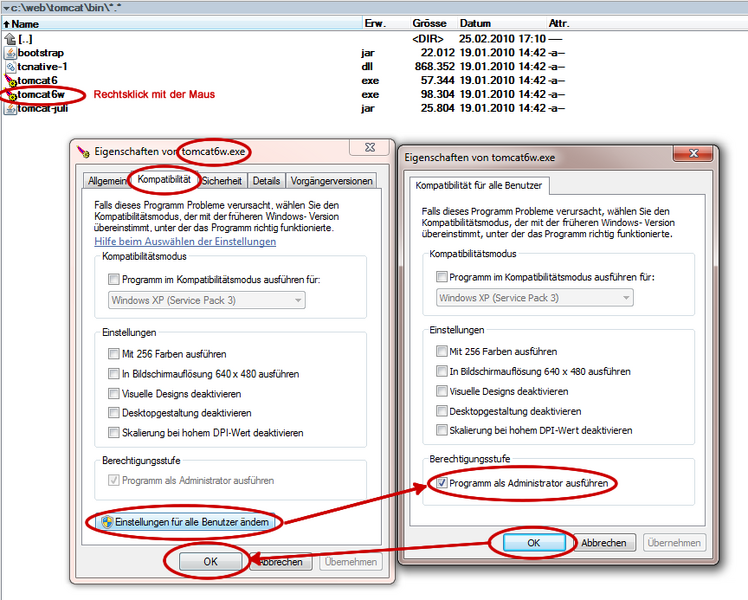
Task: Sort file list by Erw. column
Action: (x=375, y=23)
